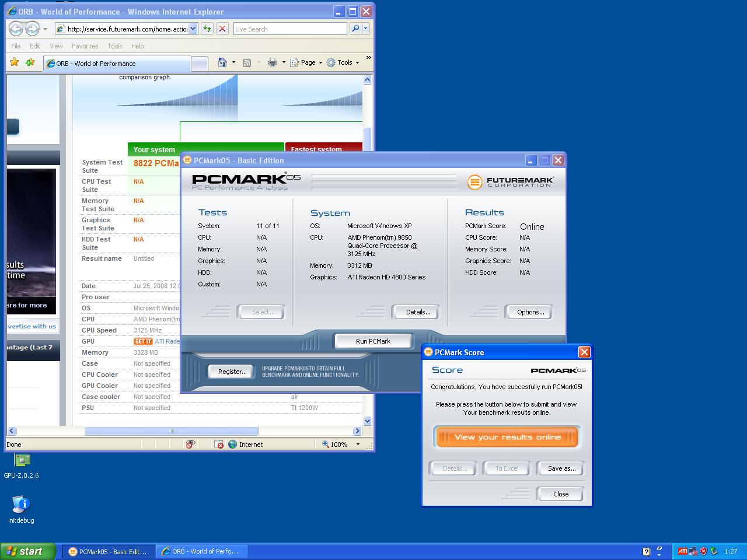Refresh the page with the green arrows icon
Viewport: 747px width, 560px height.
pos(207,29)
